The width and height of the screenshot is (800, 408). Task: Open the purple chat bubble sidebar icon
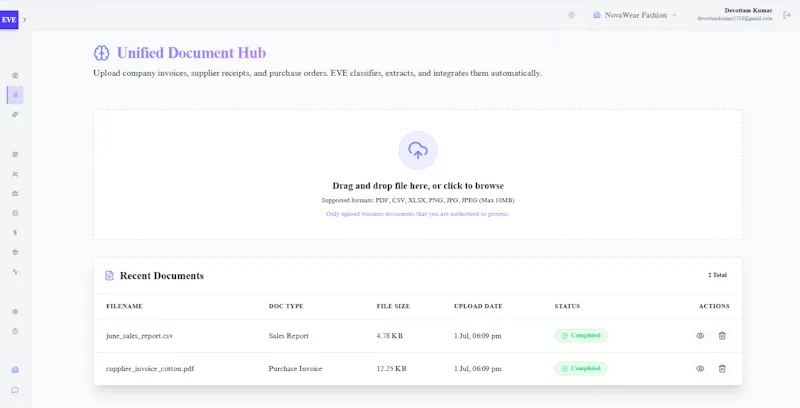point(15,390)
